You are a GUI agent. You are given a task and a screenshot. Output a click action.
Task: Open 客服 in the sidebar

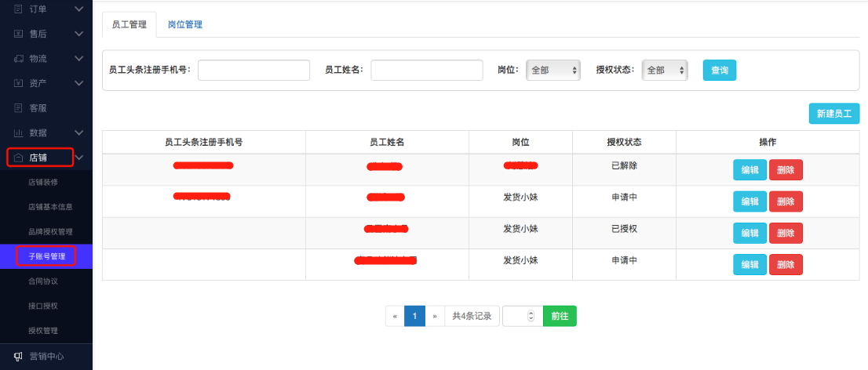(x=38, y=108)
